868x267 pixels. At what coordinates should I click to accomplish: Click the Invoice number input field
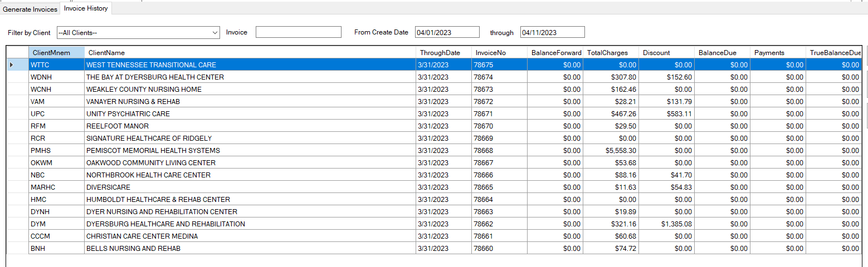(298, 33)
